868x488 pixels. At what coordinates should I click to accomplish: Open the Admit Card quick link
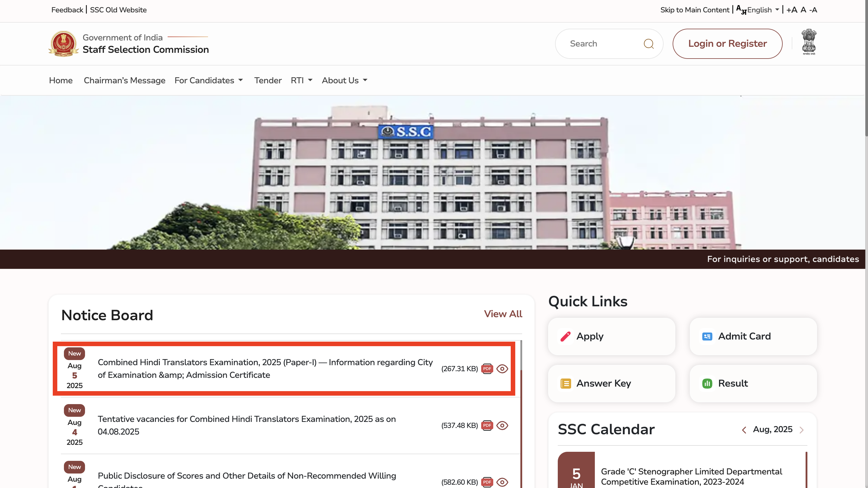pyautogui.click(x=753, y=336)
